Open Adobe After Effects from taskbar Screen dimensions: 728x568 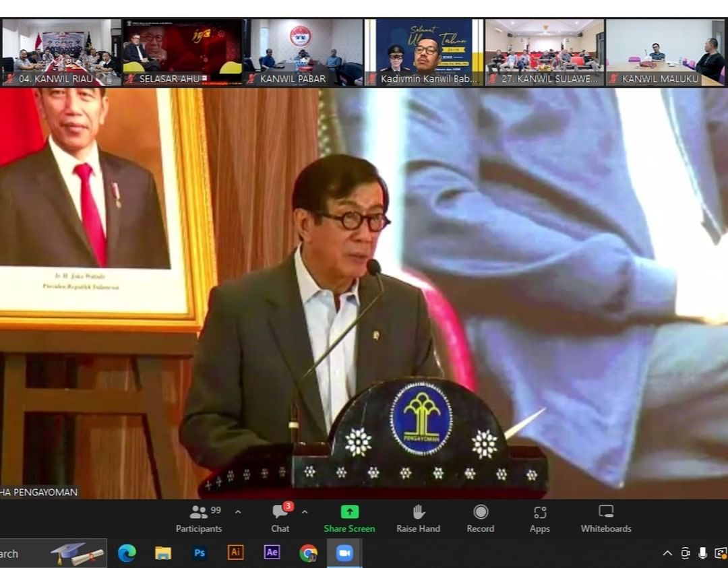272,553
